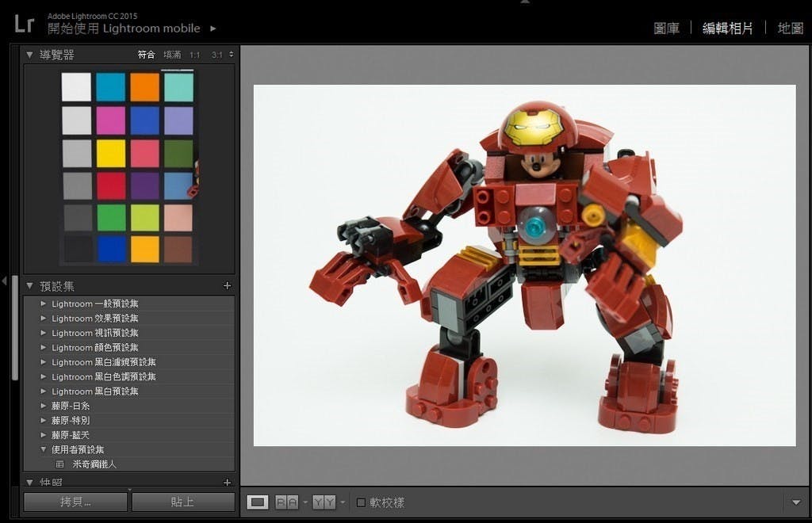
Task: Add a new preset with plus icon
Action: pyautogui.click(x=227, y=286)
